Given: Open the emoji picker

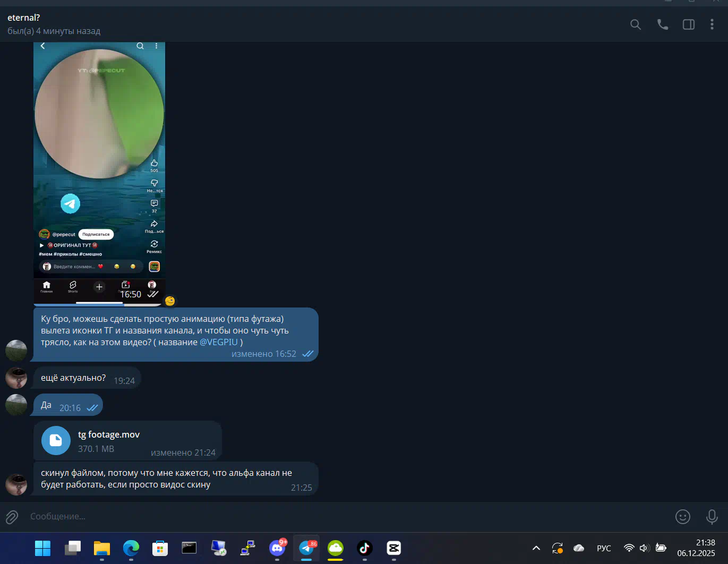Looking at the screenshot, I should point(683,516).
